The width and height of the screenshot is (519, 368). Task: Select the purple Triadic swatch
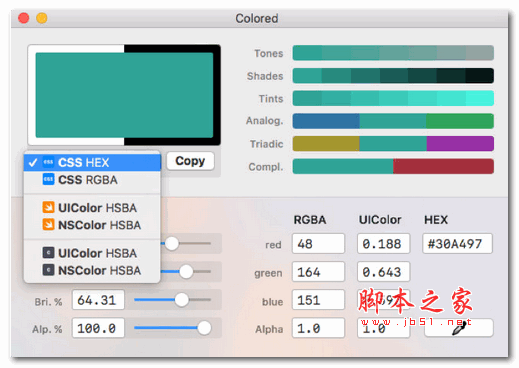[460, 144]
